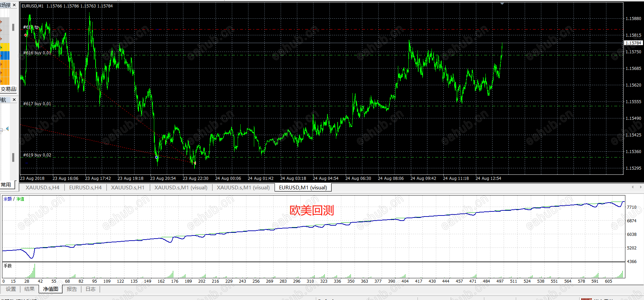Click the 4366 equity axis value
Screen dimensions: 644x300
click(x=632, y=262)
